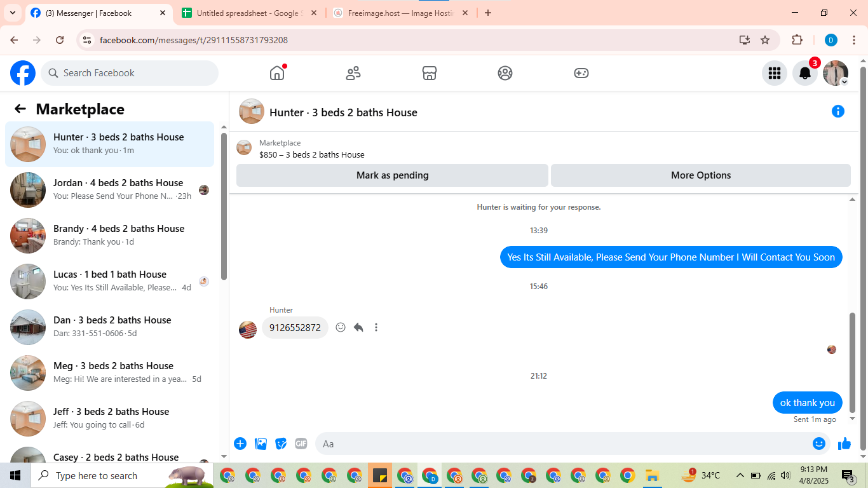Click Search Facebook field
This screenshot has width=868, height=488.
click(130, 73)
